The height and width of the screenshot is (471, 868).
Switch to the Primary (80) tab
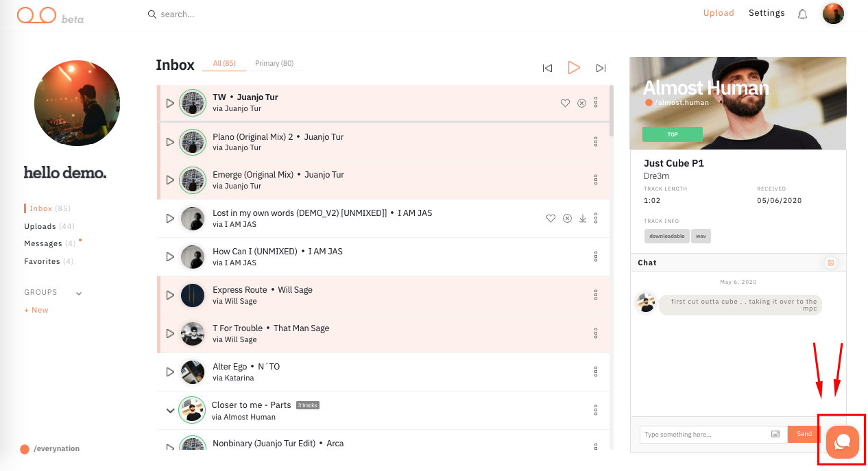pos(274,64)
